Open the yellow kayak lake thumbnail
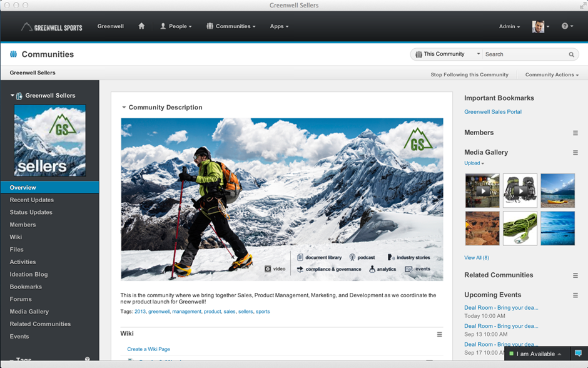 pyautogui.click(x=557, y=191)
